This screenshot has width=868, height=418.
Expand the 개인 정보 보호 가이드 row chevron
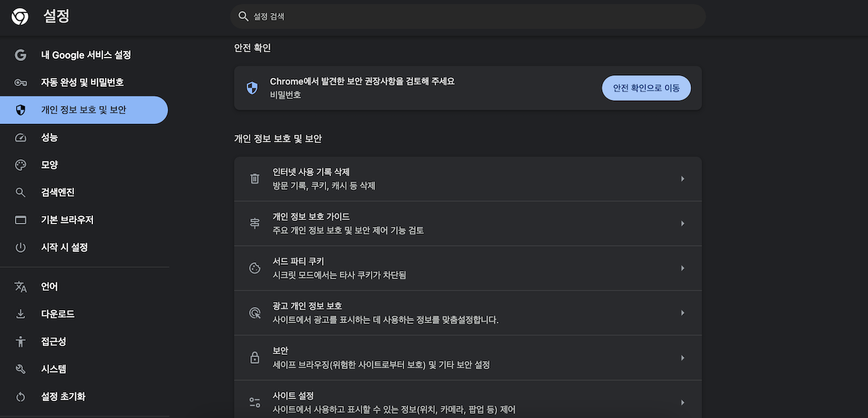[682, 223]
